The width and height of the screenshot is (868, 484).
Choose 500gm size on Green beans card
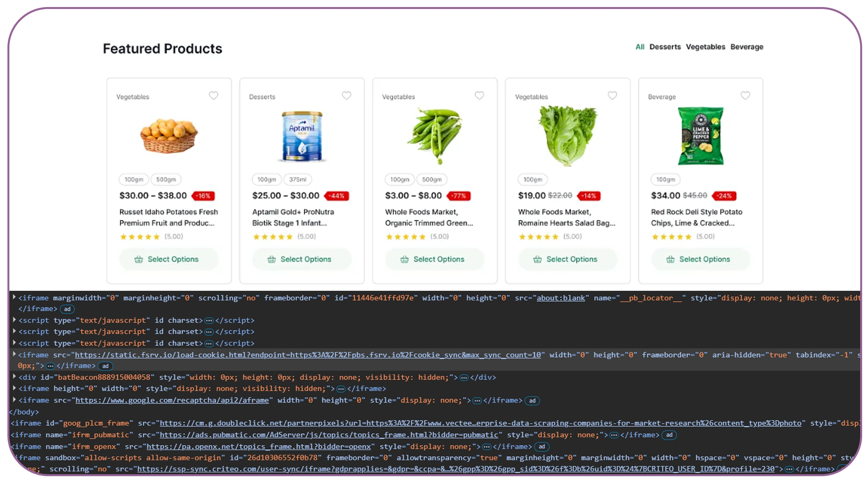[x=432, y=180]
